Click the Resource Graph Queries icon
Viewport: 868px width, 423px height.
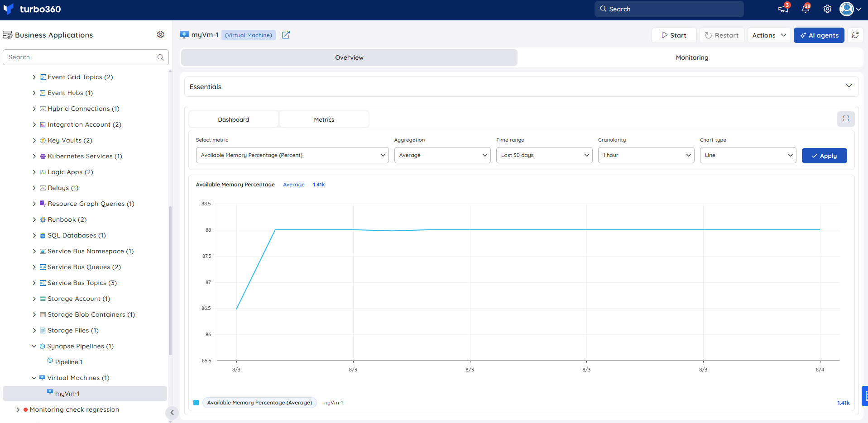[43, 204]
